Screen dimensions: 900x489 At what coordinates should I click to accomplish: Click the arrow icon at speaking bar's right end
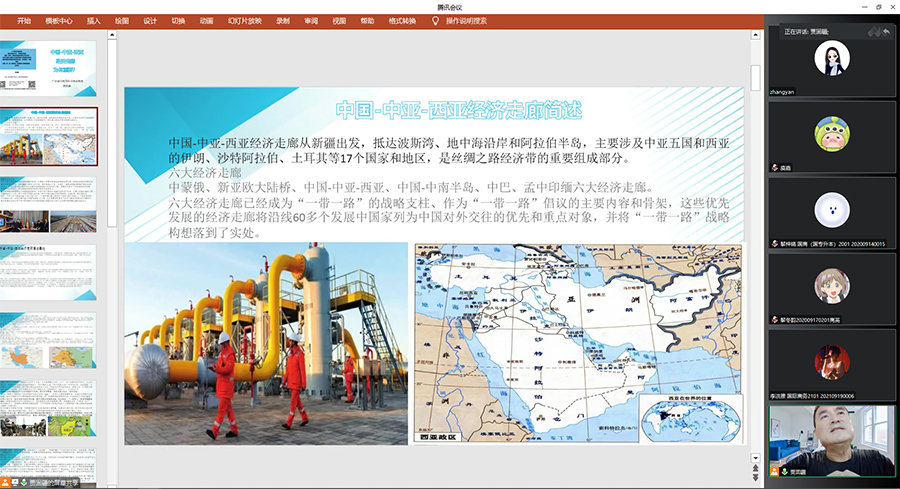tap(886, 32)
